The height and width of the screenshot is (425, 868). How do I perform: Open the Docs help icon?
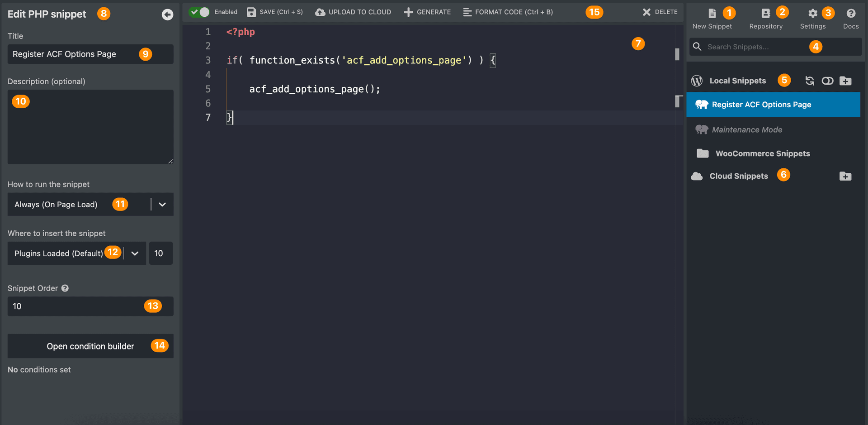[x=851, y=14]
